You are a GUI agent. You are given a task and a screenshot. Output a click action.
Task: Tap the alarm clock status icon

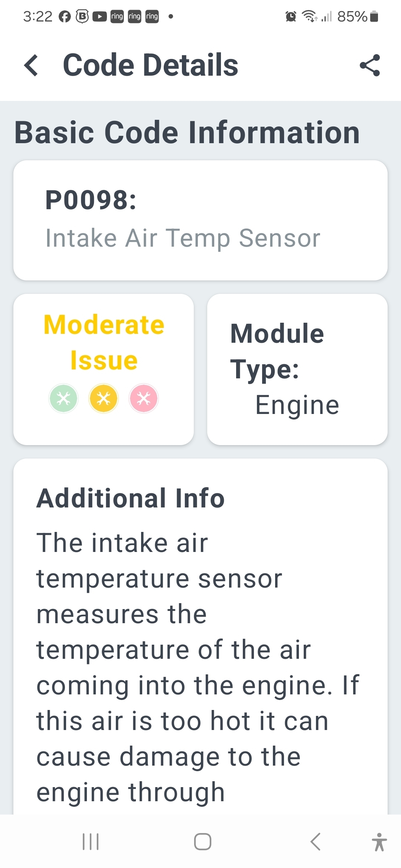coord(291,17)
